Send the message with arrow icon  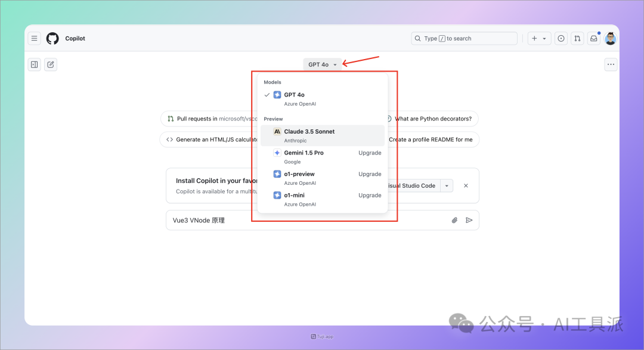tap(469, 220)
